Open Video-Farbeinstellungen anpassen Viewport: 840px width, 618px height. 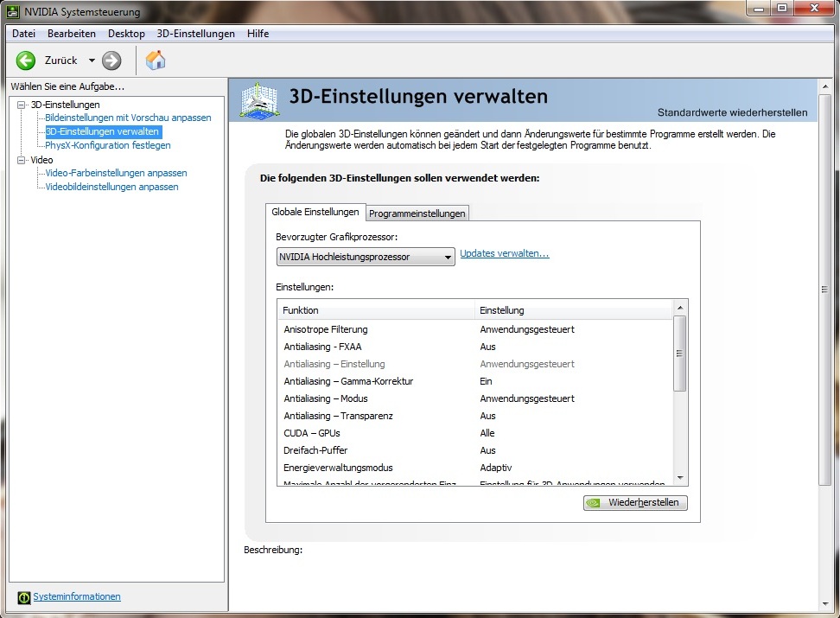click(117, 173)
